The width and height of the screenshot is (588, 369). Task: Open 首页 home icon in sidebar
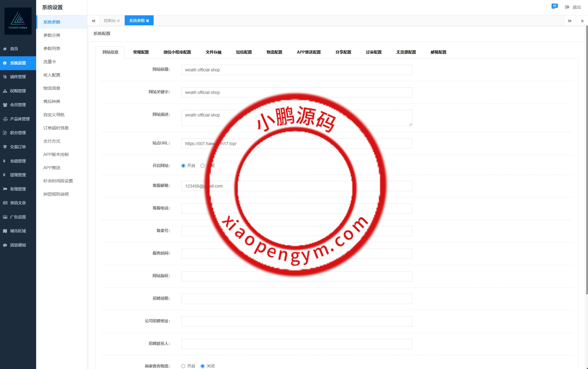(x=5, y=49)
